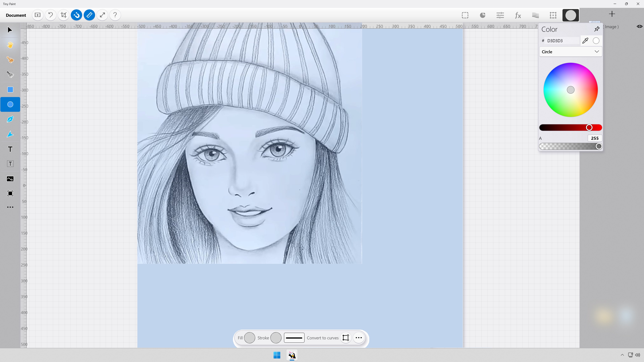The image size is (644, 362).
Task: Click the Fill color swatch
Action: [x=249, y=338]
